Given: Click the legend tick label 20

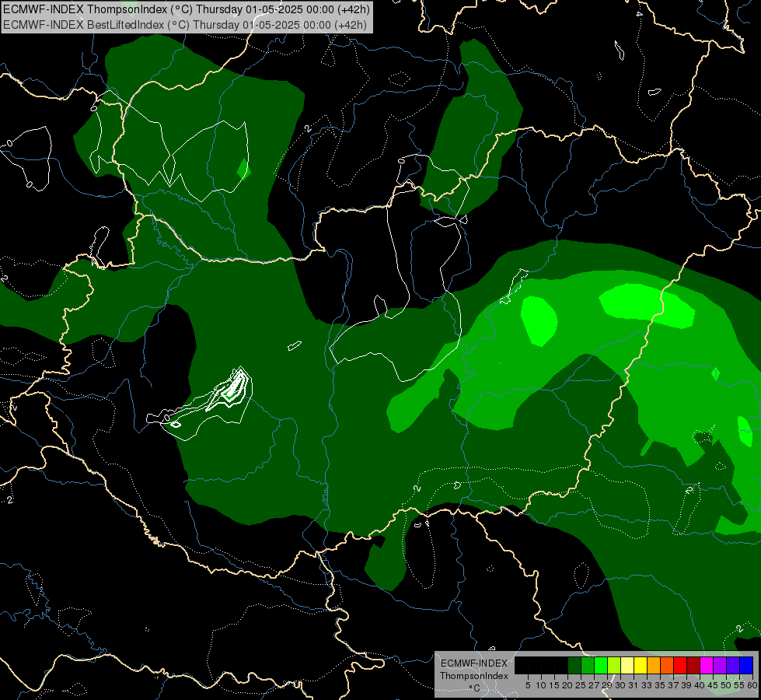Looking at the screenshot, I should point(567,685).
